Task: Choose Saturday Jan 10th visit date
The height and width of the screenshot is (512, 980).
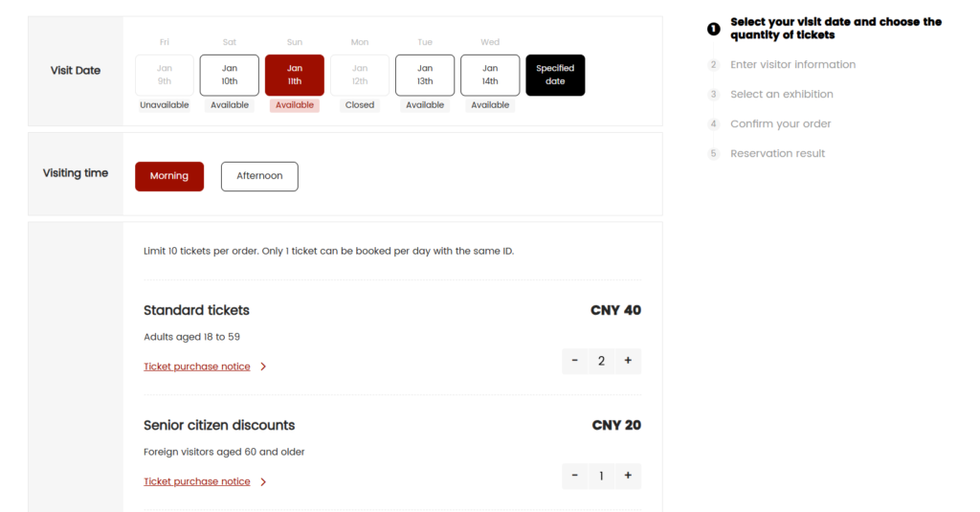Action: (230, 75)
